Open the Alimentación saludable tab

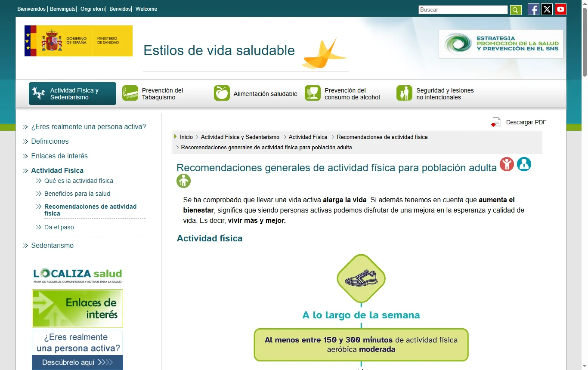coord(256,94)
